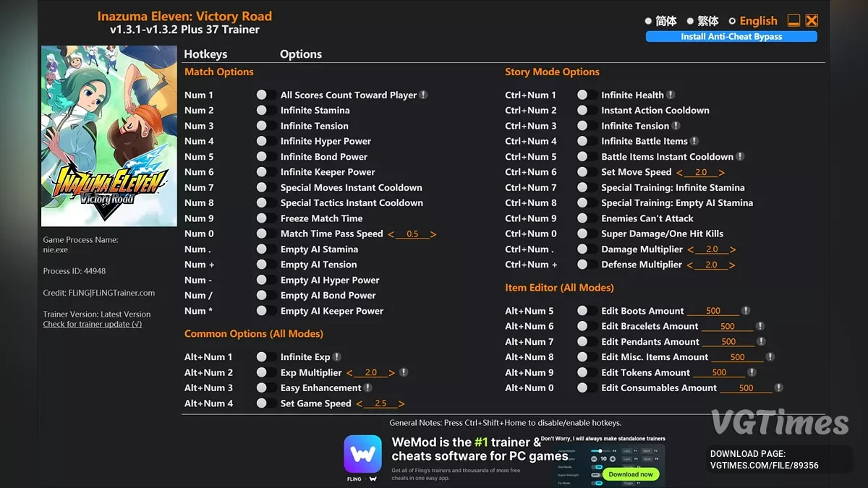Toggle Instant Action Cooldown
The image size is (868, 488).
pos(587,110)
